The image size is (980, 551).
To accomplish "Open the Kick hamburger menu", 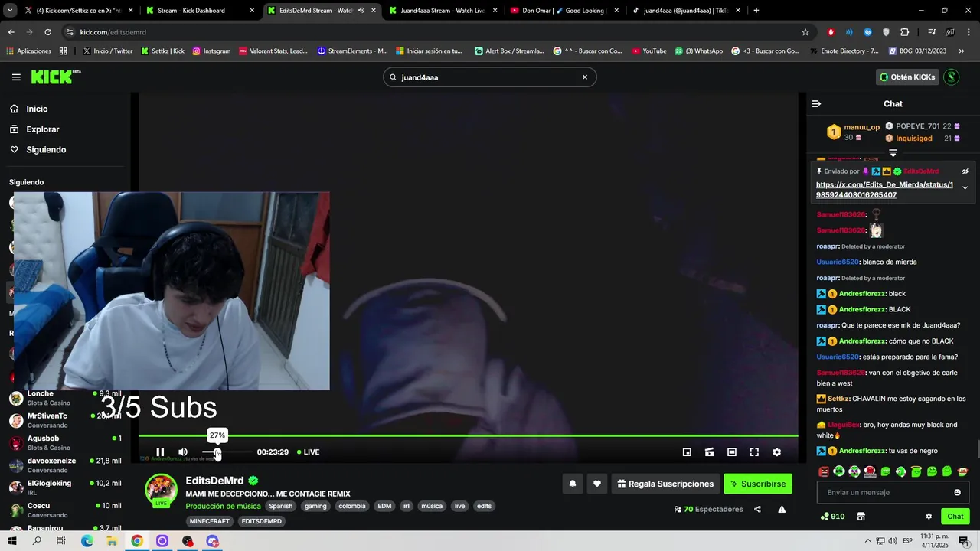I will [16, 77].
